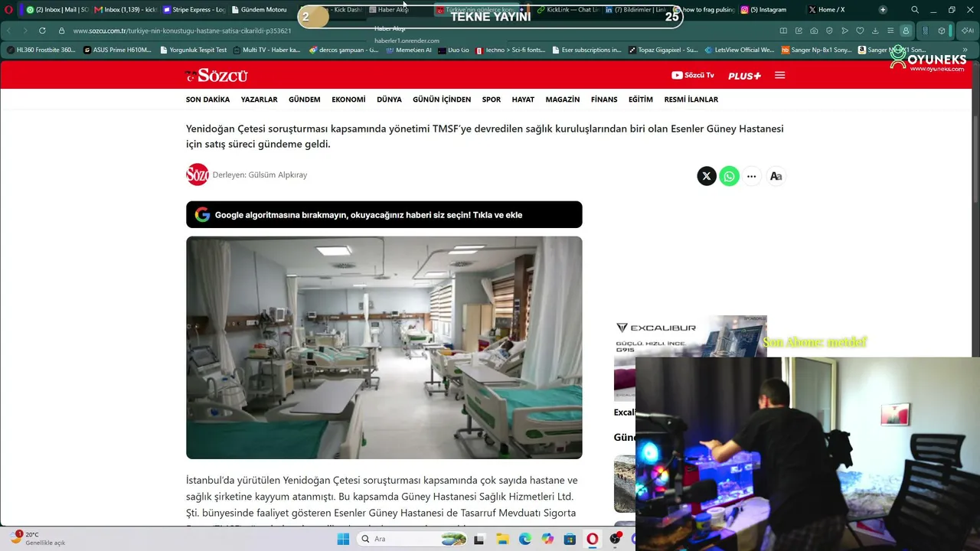The width and height of the screenshot is (980, 551).
Task: Open the ASUS Prime H610M bookmark
Action: click(117, 50)
